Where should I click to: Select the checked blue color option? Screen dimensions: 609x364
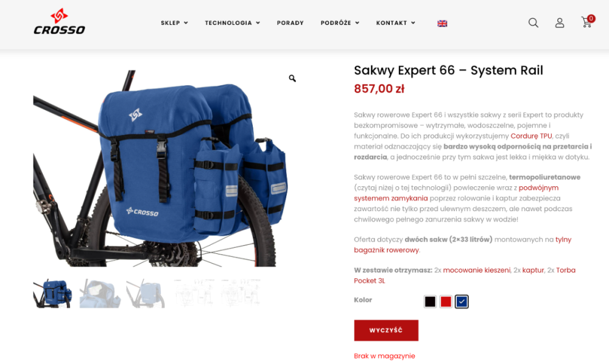point(462,301)
